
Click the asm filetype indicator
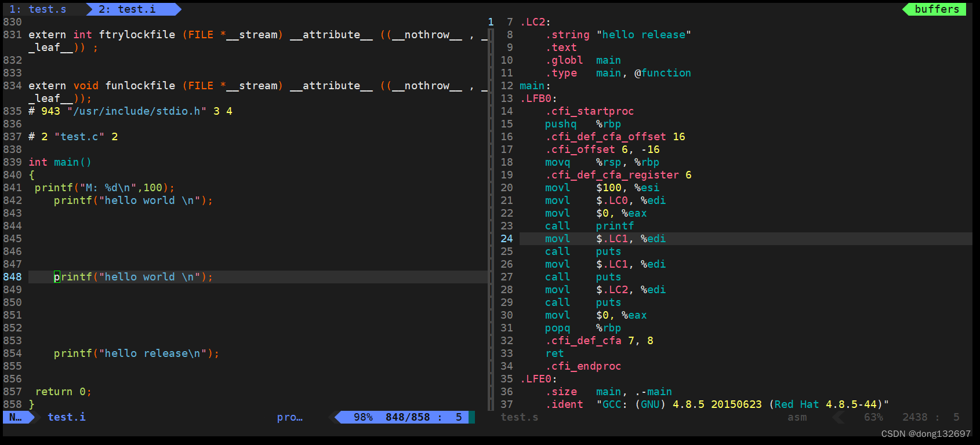click(x=797, y=417)
